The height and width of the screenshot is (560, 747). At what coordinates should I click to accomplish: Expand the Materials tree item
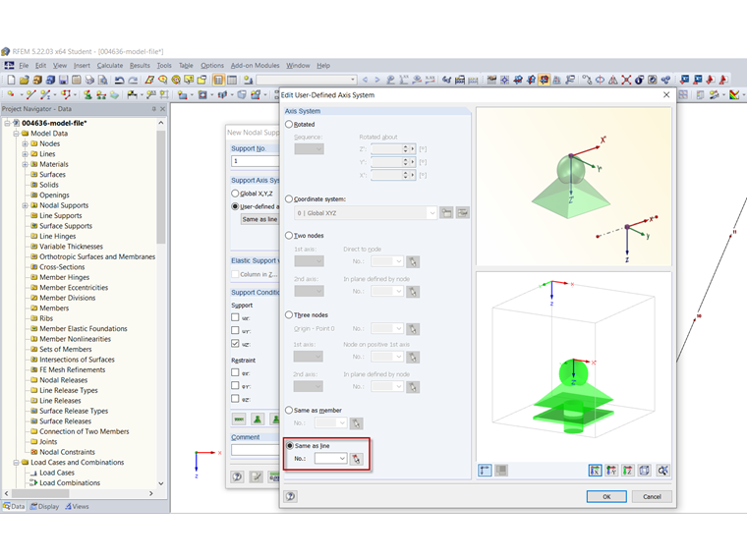click(x=25, y=164)
